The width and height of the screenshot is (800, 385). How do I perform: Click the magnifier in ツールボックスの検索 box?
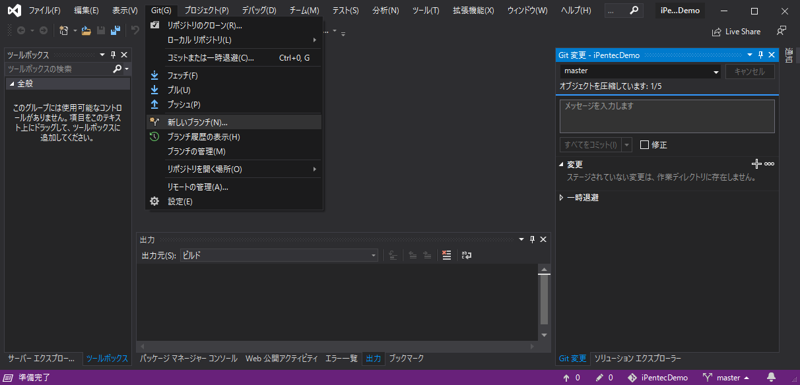[x=117, y=68]
